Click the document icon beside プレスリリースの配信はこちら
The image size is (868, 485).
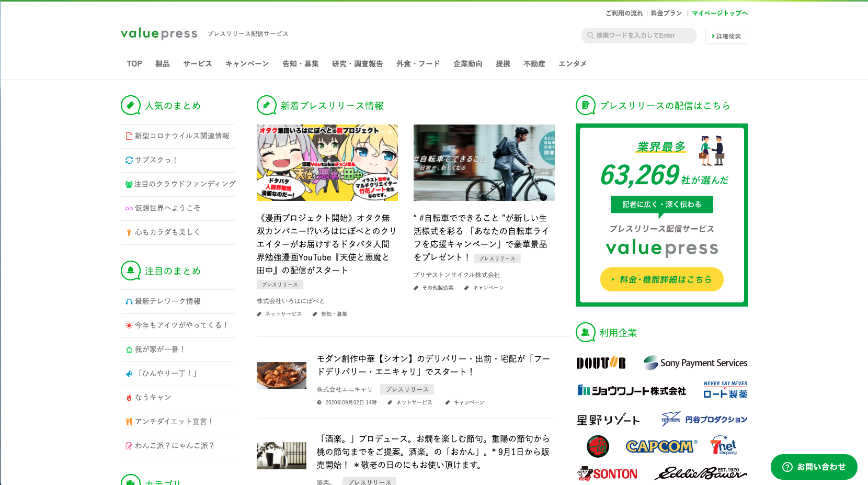tap(586, 105)
